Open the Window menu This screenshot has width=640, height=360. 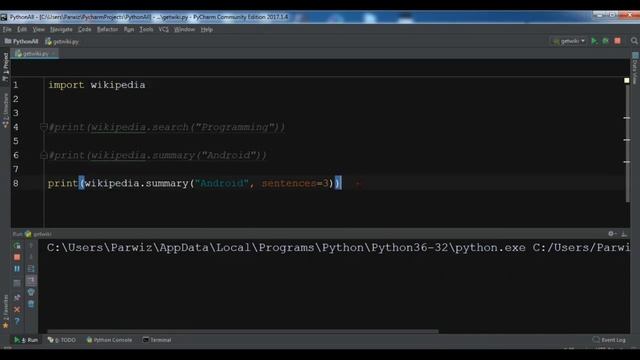184,29
